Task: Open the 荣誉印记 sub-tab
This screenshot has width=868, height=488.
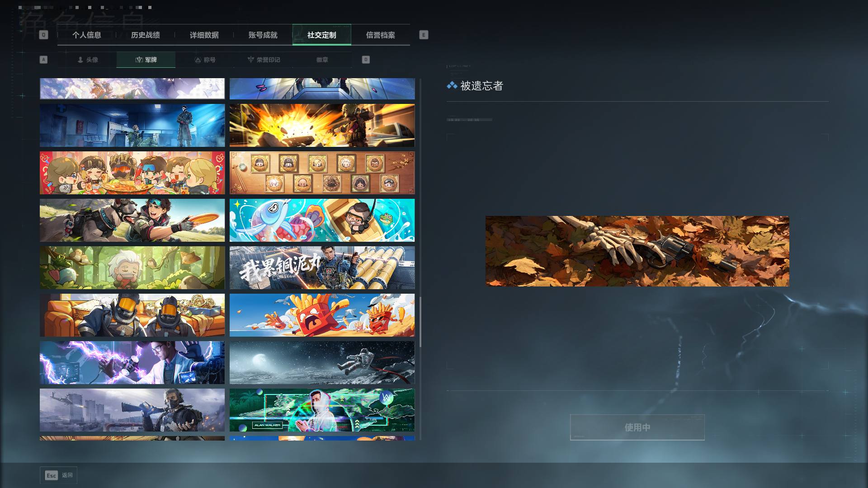Action: click(x=264, y=60)
